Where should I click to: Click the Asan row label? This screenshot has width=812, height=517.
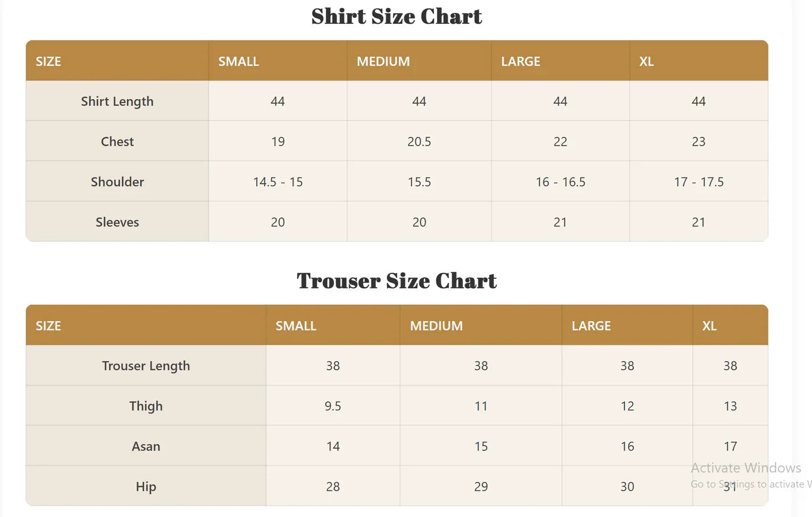(x=146, y=446)
